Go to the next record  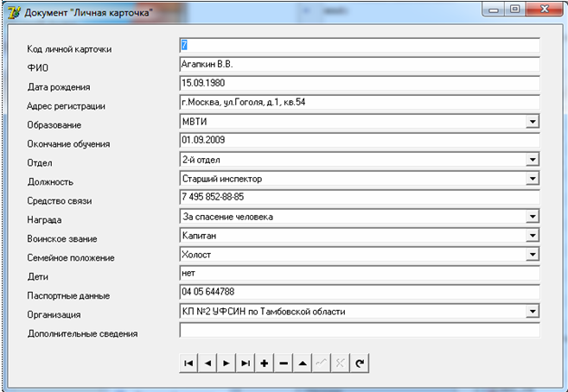(226, 364)
